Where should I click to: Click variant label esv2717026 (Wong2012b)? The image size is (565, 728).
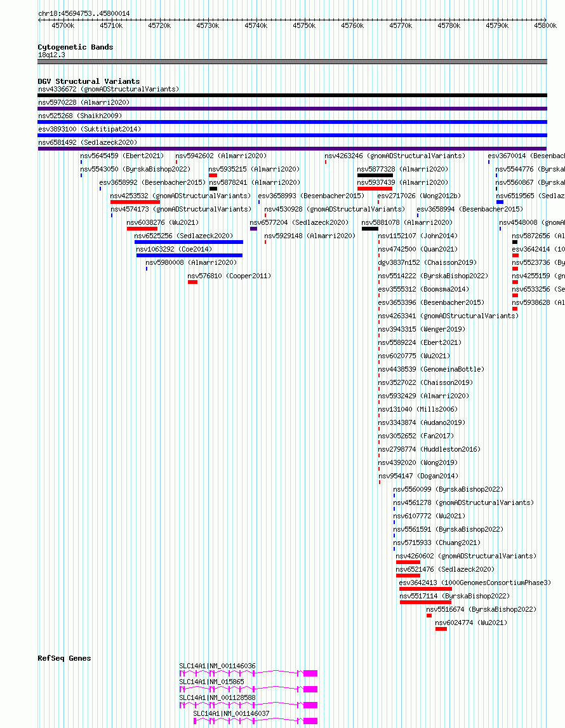(419, 196)
